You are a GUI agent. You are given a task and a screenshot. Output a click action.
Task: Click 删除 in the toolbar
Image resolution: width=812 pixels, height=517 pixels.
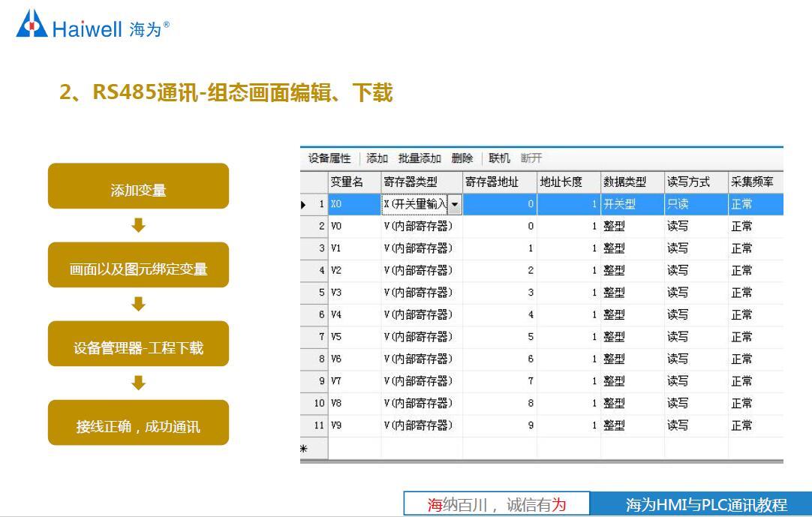coord(462,158)
